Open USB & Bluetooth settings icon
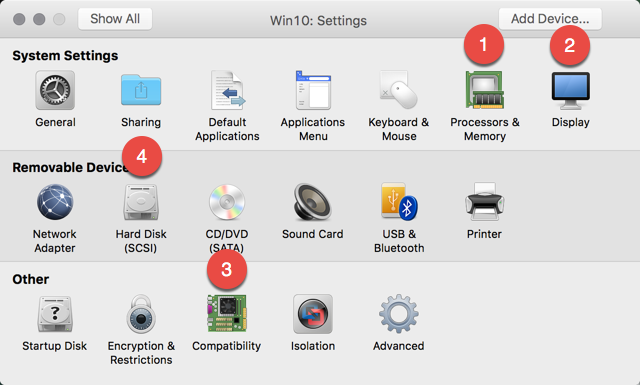 399,202
